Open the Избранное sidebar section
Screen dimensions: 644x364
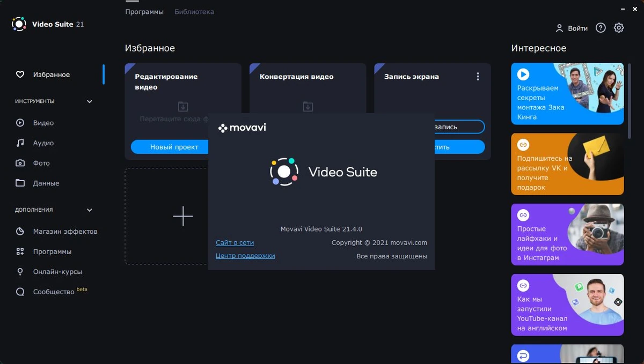point(52,75)
